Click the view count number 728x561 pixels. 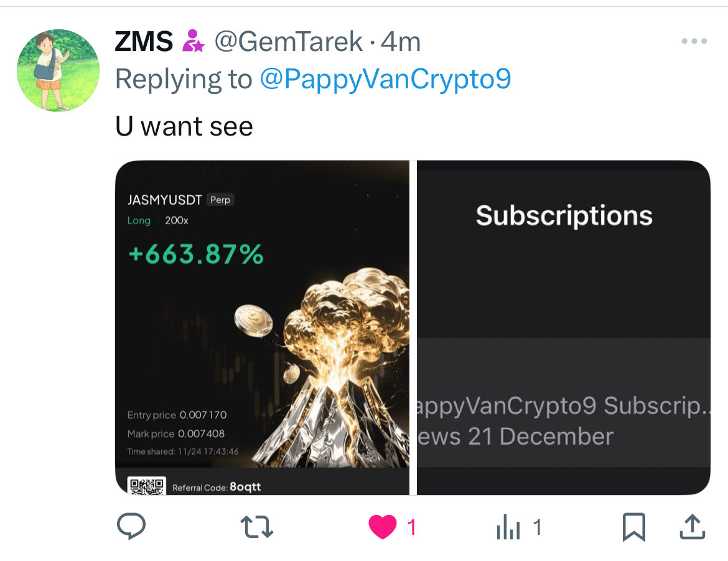537,527
